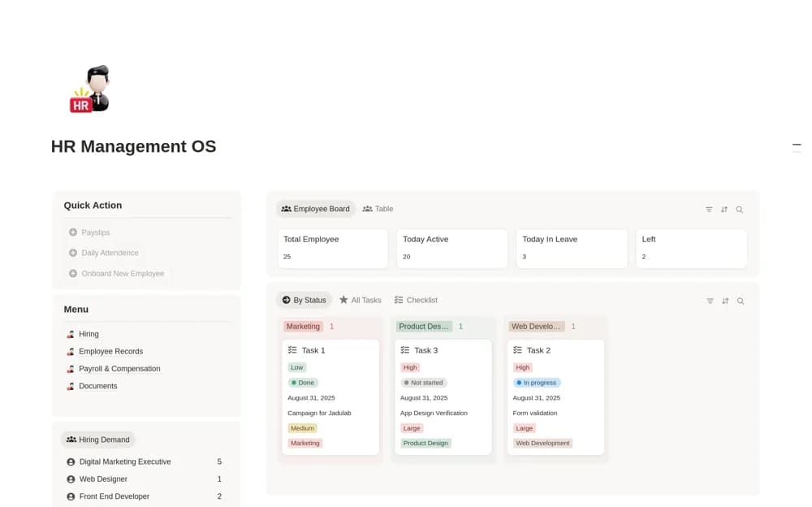Search within the tasks board

(x=741, y=301)
